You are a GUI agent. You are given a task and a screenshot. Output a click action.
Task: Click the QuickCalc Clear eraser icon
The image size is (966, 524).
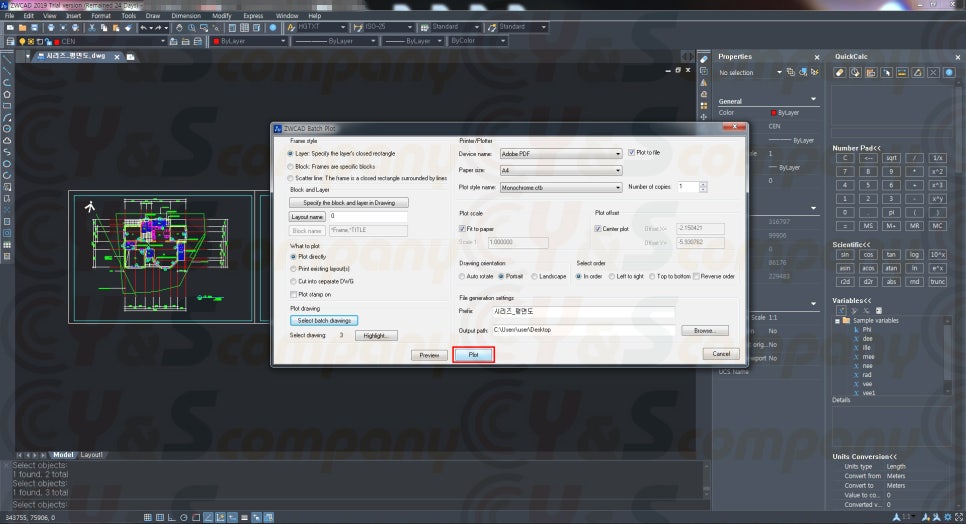pos(840,73)
